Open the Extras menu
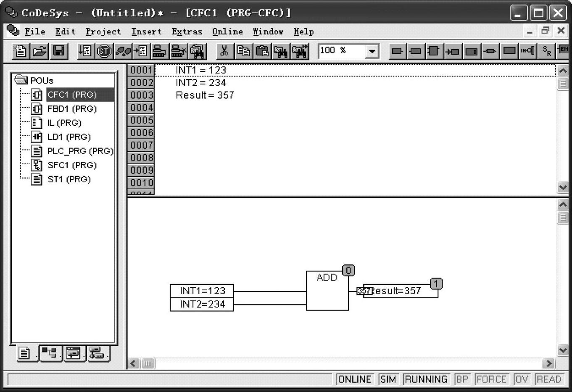572x392 pixels. coord(187,32)
